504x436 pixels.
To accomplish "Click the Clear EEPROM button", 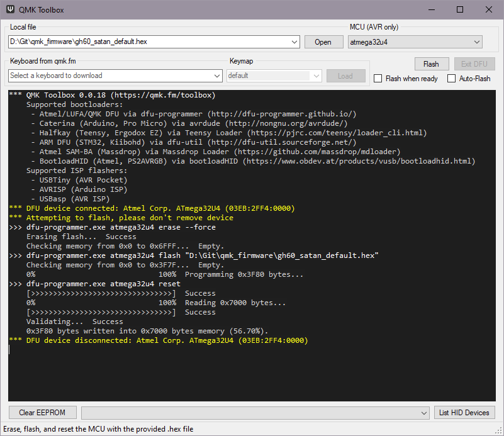I will point(42,413).
